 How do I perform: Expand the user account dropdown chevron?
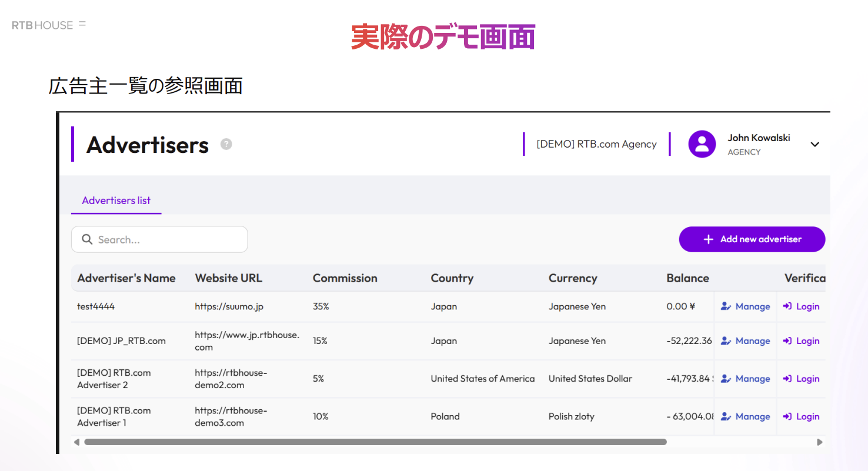814,145
